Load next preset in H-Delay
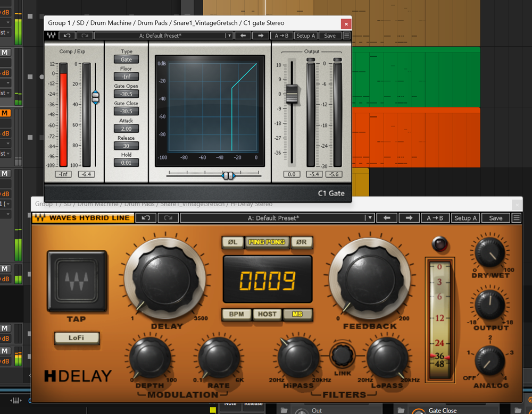This screenshot has width=532, height=414. pyautogui.click(x=409, y=218)
